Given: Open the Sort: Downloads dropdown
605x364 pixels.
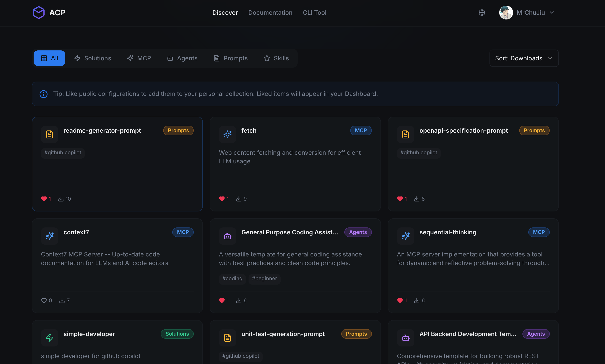Looking at the screenshot, I should [524, 58].
